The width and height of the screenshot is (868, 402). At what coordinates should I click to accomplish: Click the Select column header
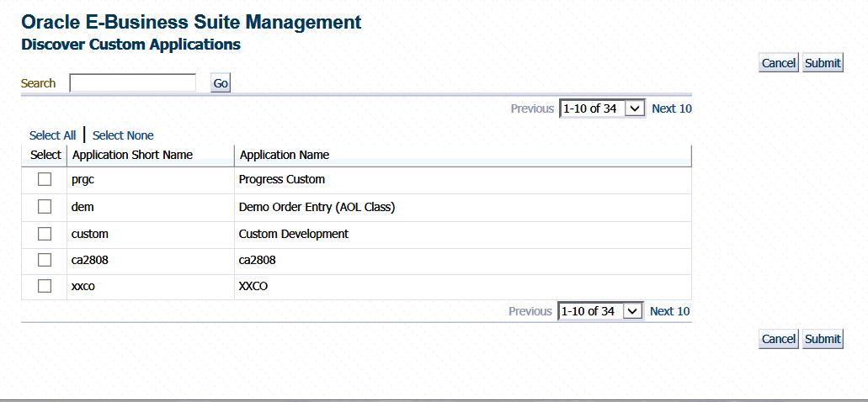pos(45,155)
